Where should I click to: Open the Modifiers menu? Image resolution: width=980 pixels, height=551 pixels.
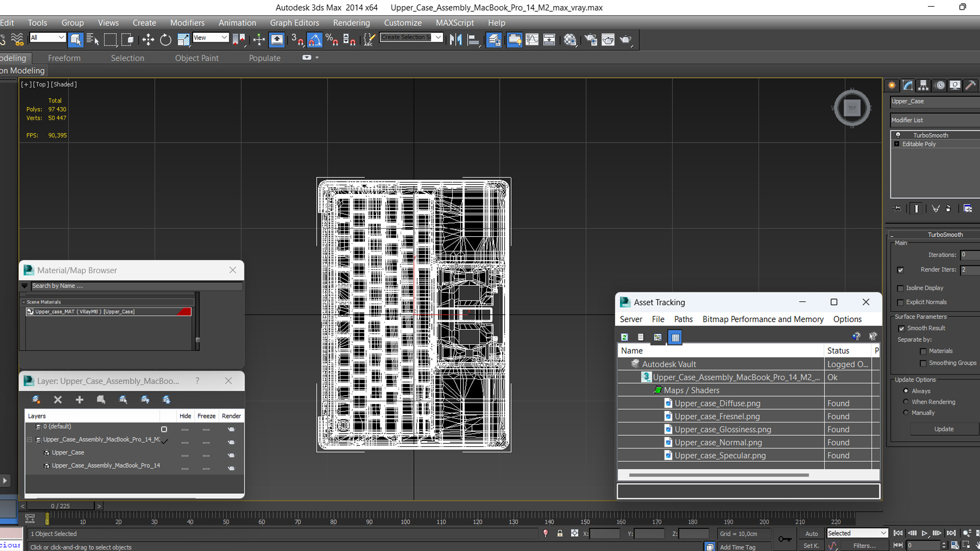[x=187, y=22]
